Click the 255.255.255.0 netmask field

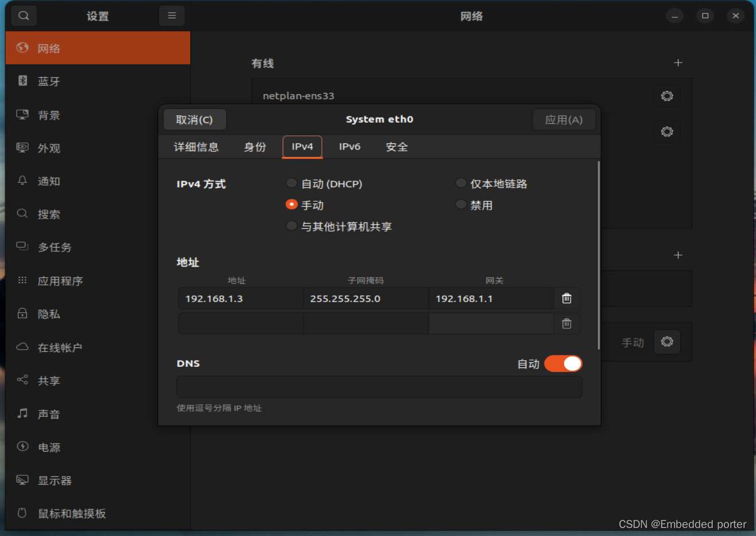[366, 298]
